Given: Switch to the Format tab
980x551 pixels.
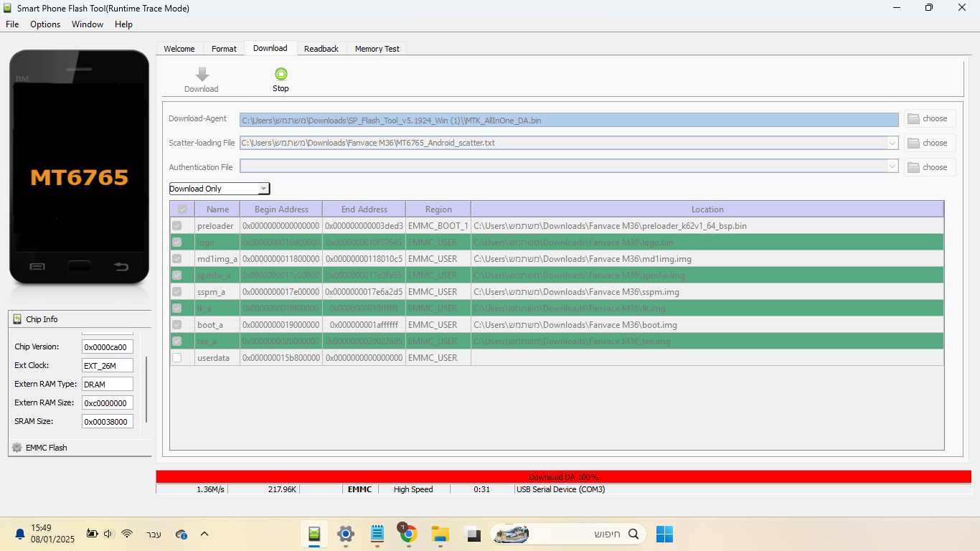Looking at the screenshot, I should pos(224,49).
